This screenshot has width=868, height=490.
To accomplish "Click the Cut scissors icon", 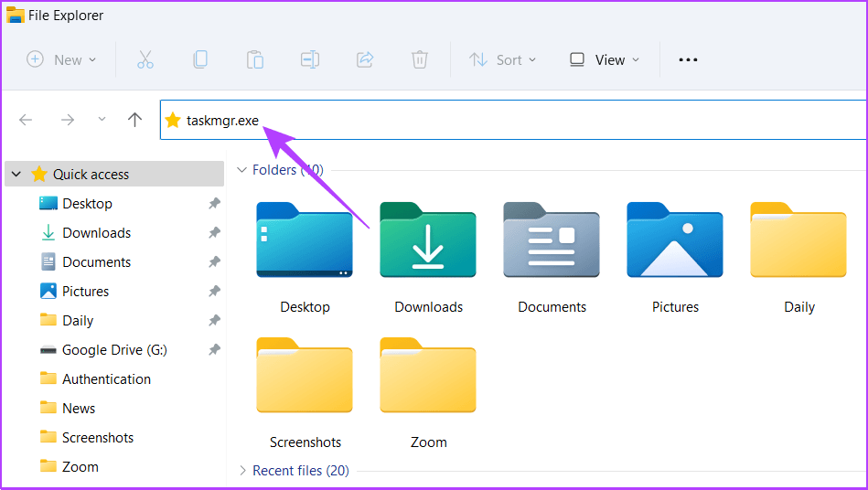I will (145, 59).
